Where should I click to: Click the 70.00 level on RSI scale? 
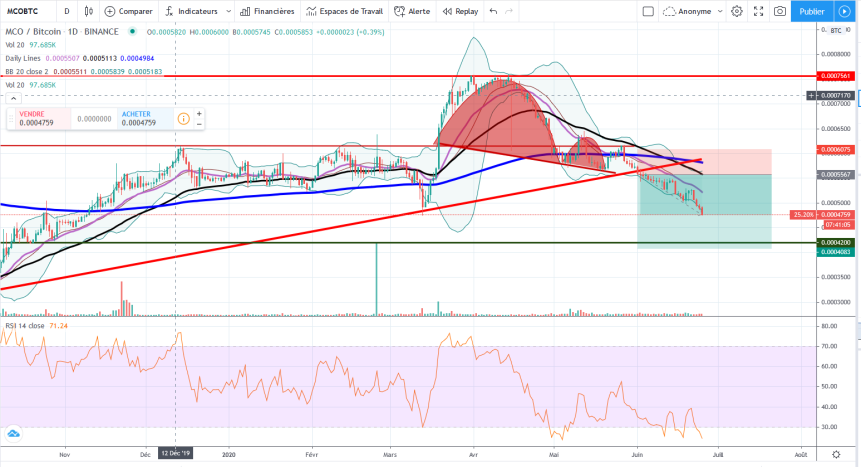(829, 346)
